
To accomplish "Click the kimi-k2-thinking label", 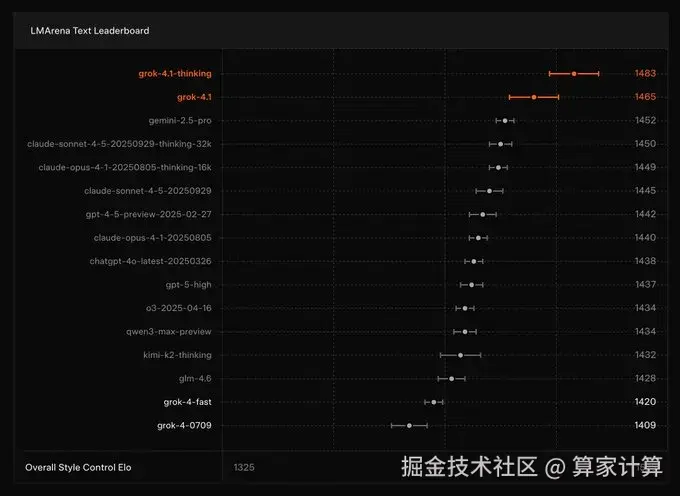I will (x=177, y=355).
